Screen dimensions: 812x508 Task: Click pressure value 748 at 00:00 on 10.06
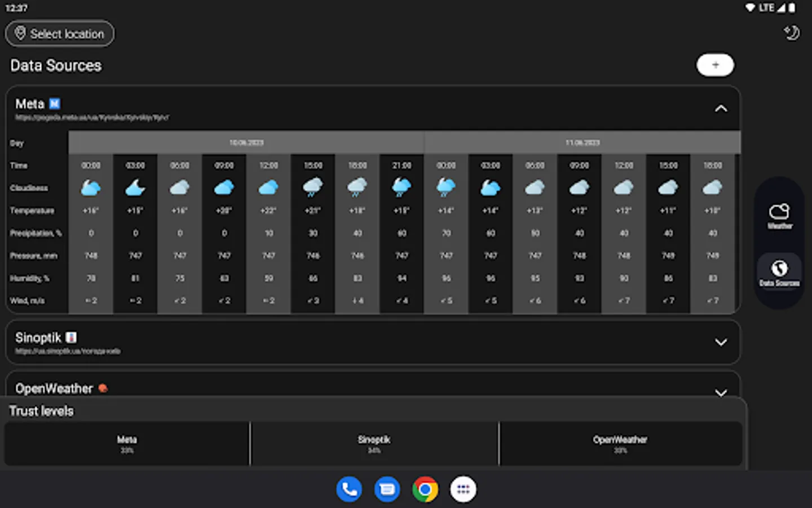(x=91, y=256)
